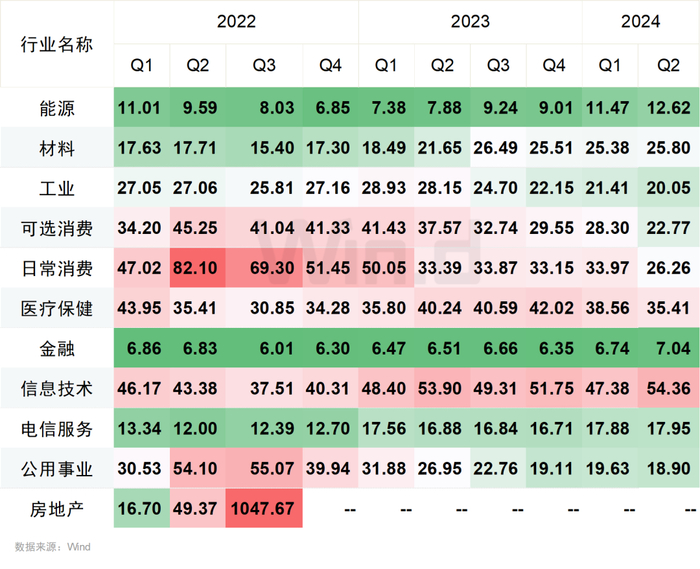
Task: Click the 2024 year column header
Action: click(x=639, y=22)
